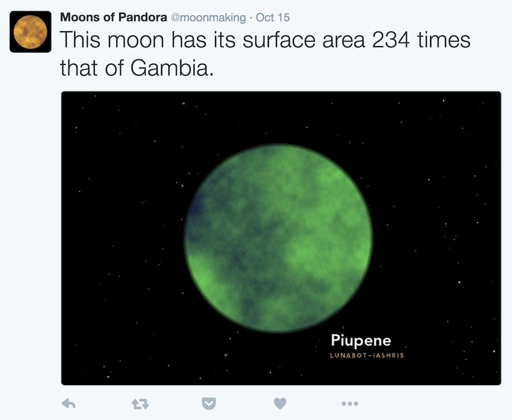Retweet the Piupene moon post
Viewport: 512px width, 420px height.
pos(140,404)
